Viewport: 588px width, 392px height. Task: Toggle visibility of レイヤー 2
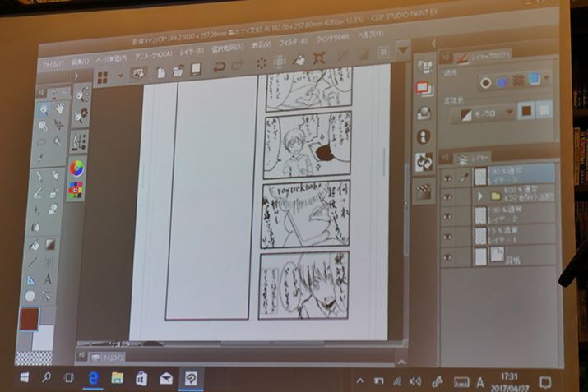447,217
